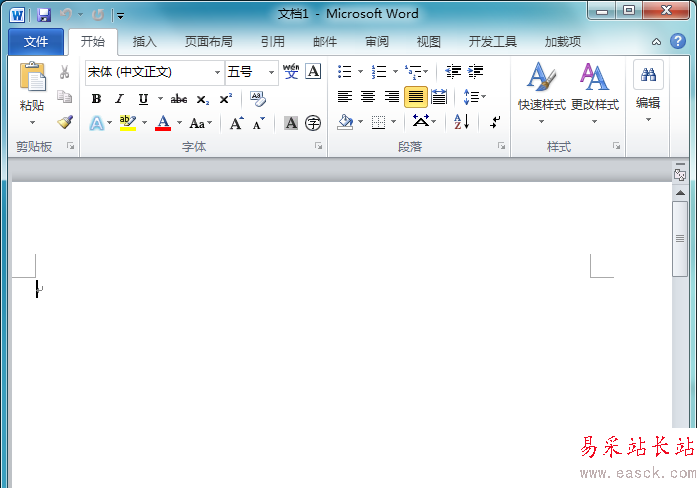Image resolution: width=697 pixels, height=488 pixels.
Task: Toggle Italic formatting
Action: coord(119,99)
